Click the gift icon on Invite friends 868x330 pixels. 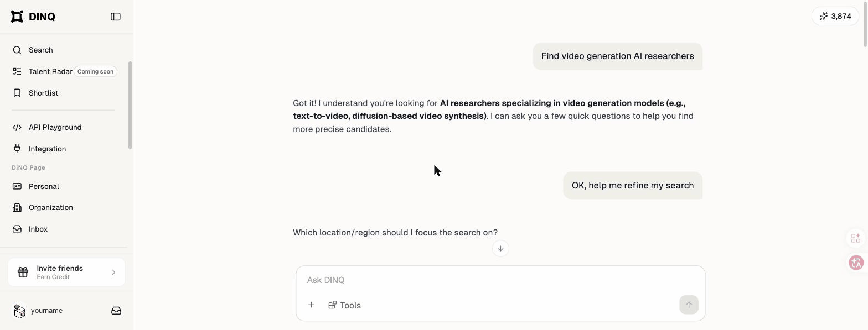point(23,272)
